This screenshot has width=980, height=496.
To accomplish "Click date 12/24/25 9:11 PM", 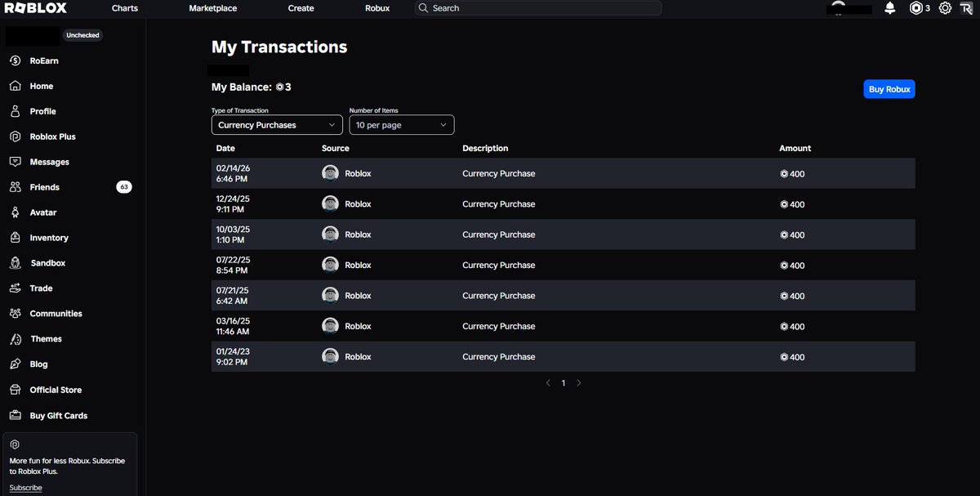I will (x=233, y=204).
